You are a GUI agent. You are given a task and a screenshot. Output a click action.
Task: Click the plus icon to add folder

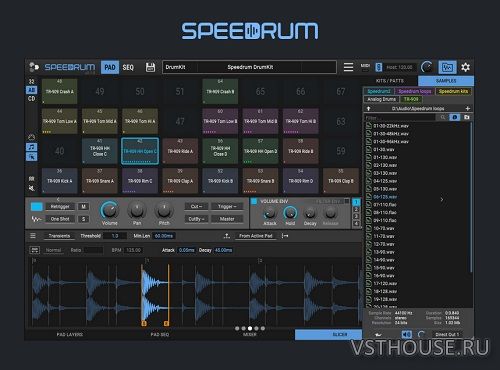(x=468, y=108)
